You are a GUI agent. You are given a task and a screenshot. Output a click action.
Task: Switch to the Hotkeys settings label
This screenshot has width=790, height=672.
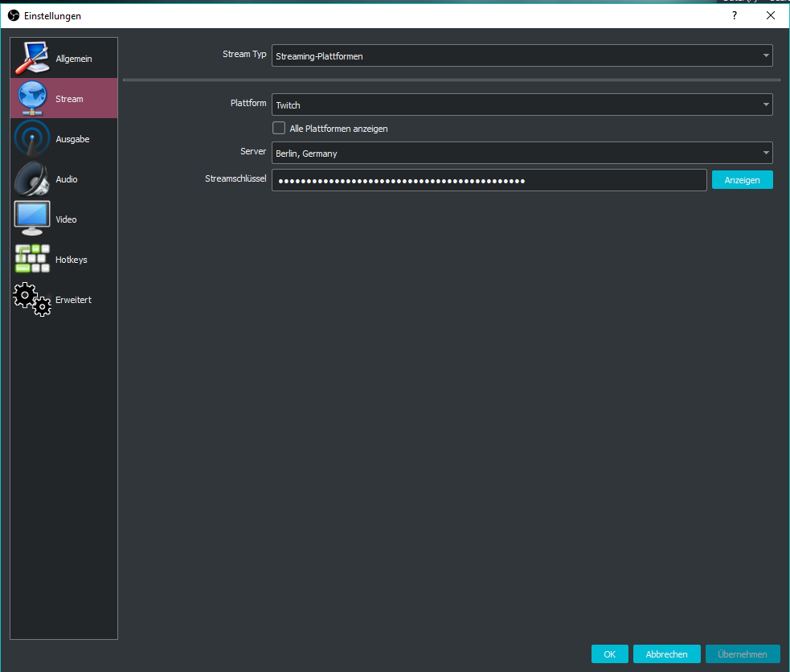(72, 260)
